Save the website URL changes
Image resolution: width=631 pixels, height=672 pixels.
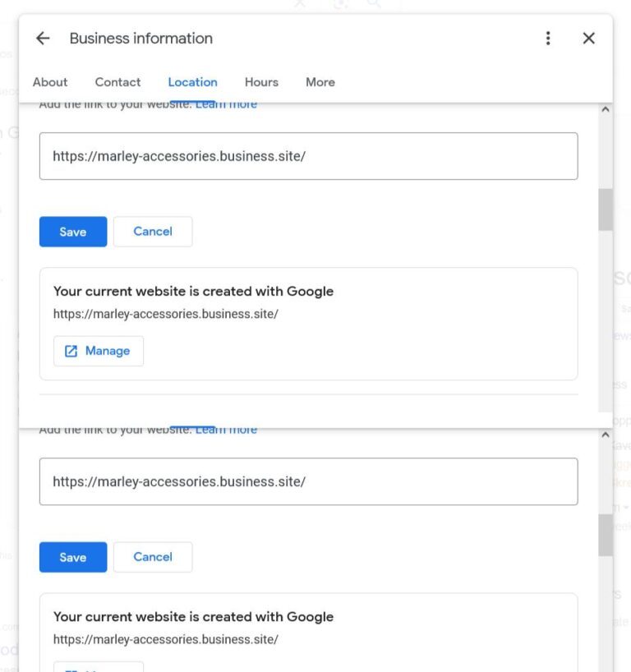tap(72, 231)
